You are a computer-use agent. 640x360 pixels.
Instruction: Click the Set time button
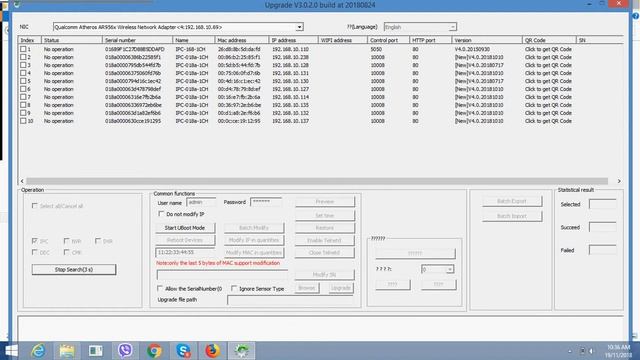tap(325, 216)
